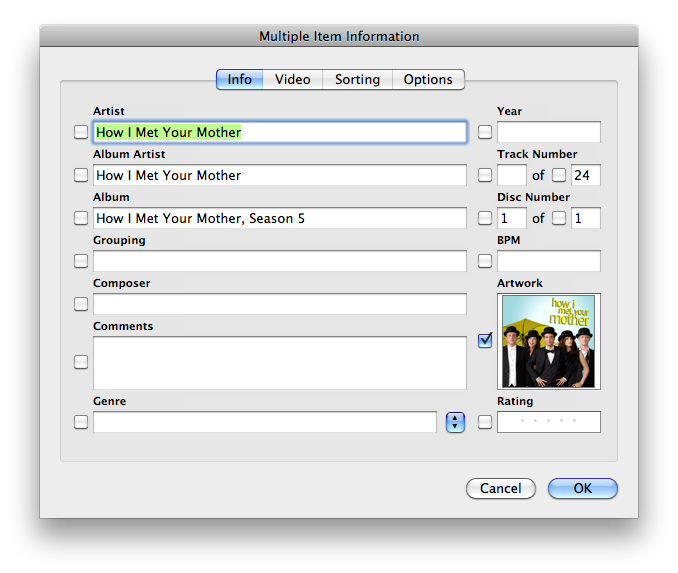Check the Album field checkbox
This screenshot has height=573, width=678.
81,218
